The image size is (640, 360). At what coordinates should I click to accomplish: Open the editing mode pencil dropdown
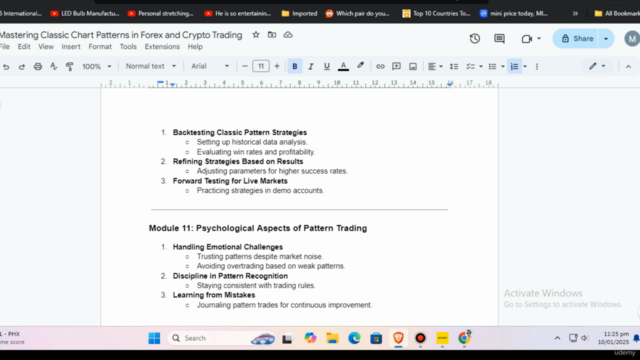coord(597,66)
